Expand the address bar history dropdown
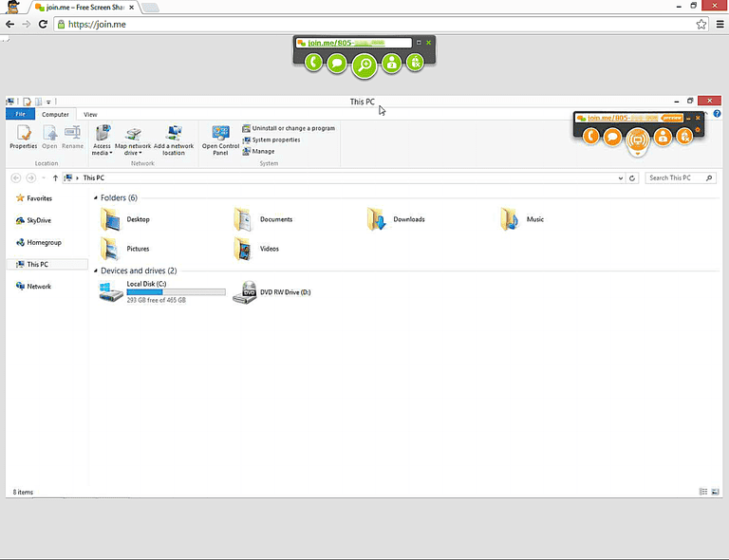Image resolution: width=729 pixels, height=560 pixels. pos(621,178)
